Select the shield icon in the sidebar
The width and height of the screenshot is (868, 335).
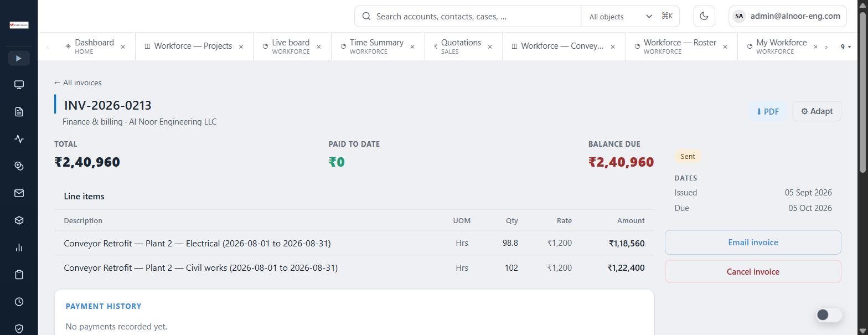point(19,329)
